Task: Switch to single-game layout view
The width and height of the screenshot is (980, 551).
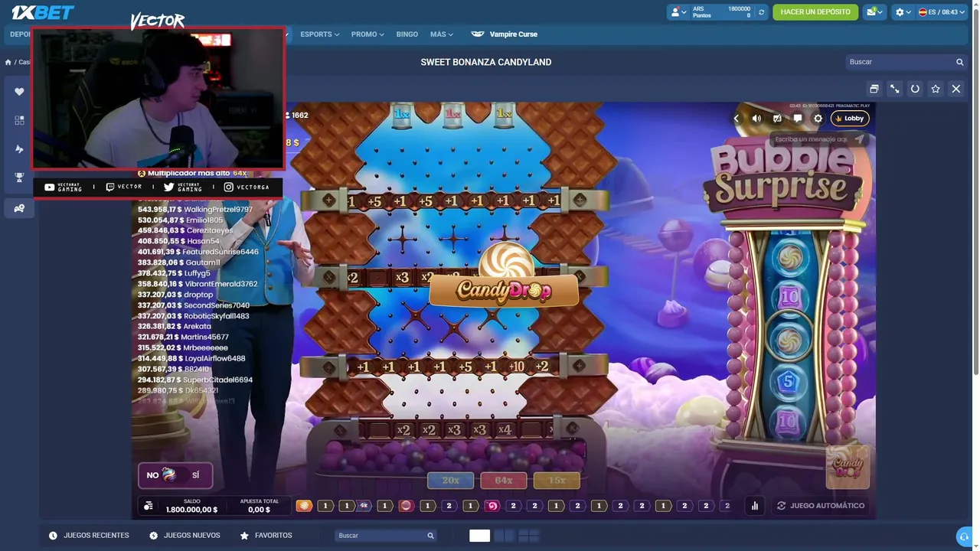Action: (479, 536)
